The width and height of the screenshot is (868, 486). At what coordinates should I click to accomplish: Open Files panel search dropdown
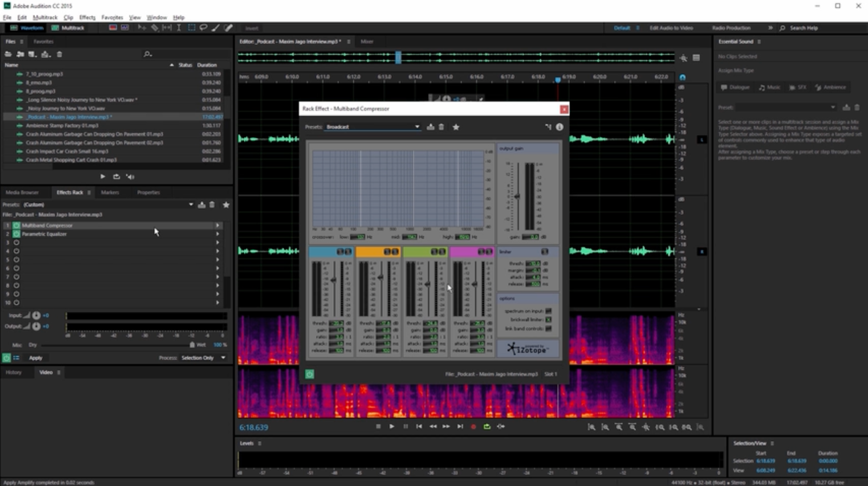pos(148,54)
